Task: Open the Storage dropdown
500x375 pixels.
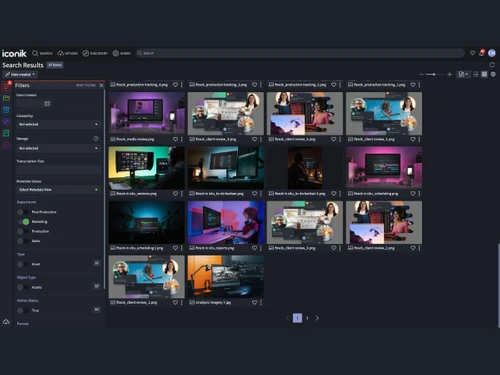Action: tap(58, 148)
